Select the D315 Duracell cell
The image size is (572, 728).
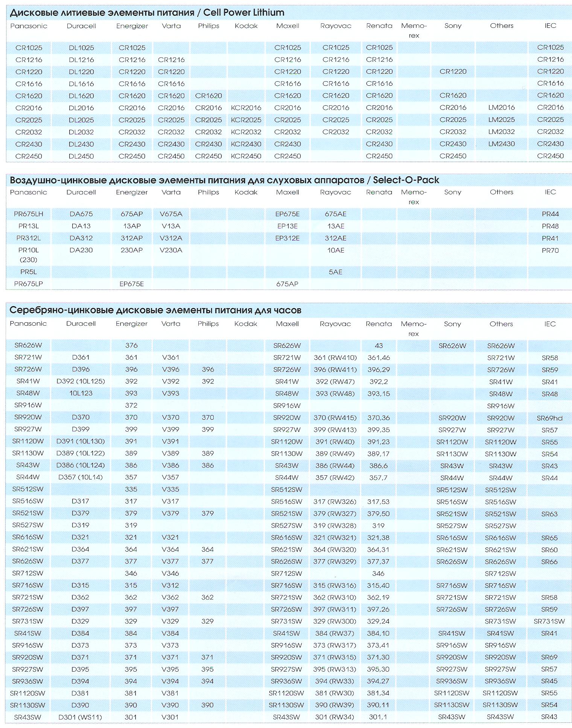81,585
